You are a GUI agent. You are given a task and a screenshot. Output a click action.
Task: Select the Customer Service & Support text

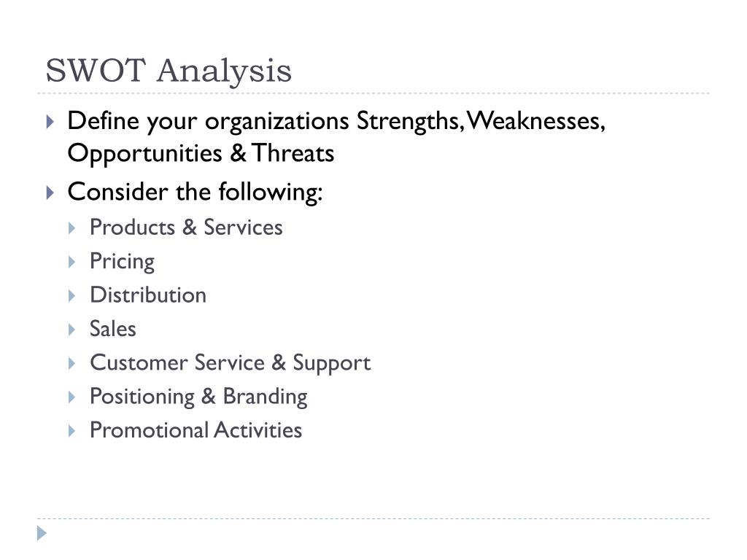230,363
